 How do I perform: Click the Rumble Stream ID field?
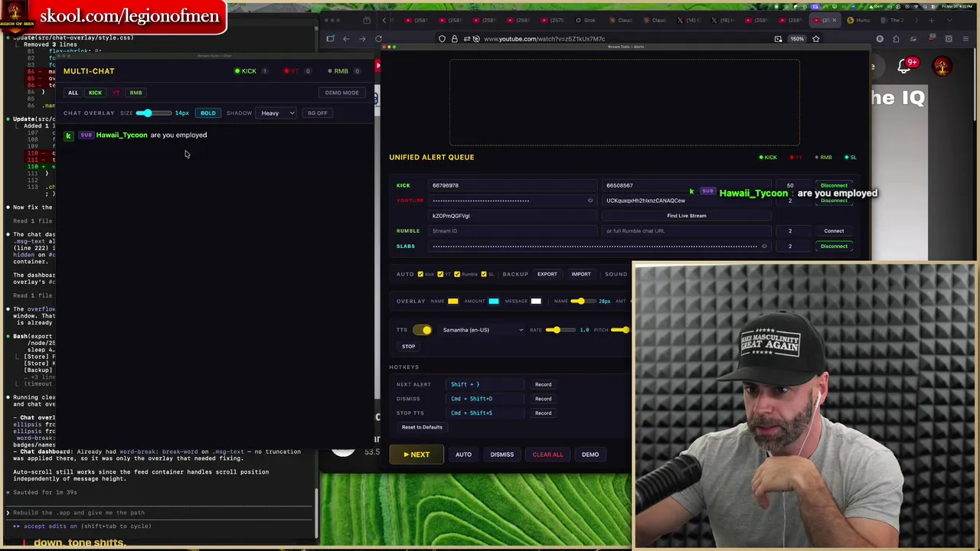511,231
